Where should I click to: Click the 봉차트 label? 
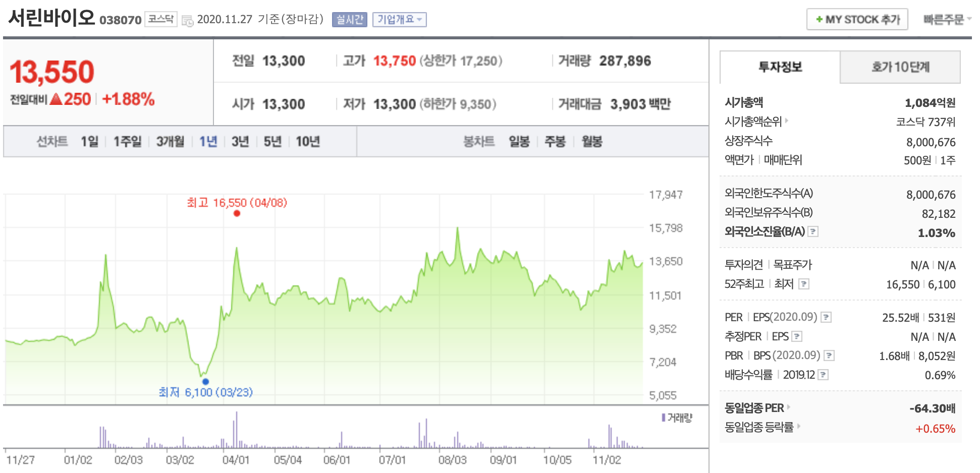pyautogui.click(x=479, y=142)
